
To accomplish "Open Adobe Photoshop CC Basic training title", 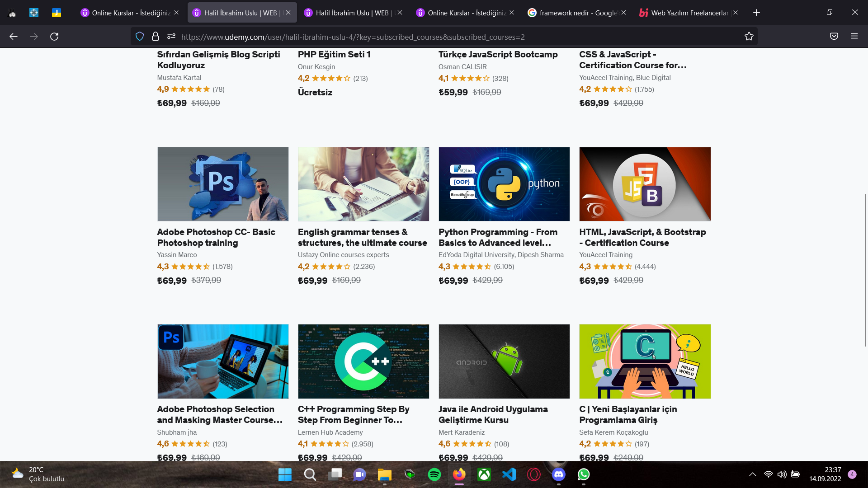I will click(216, 237).
